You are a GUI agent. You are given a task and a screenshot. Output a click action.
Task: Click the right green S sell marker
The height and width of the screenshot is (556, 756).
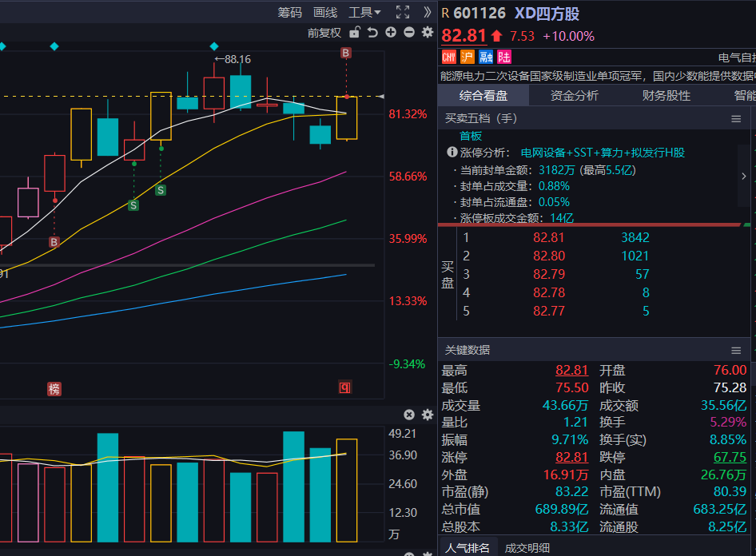pyautogui.click(x=161, y=190)
